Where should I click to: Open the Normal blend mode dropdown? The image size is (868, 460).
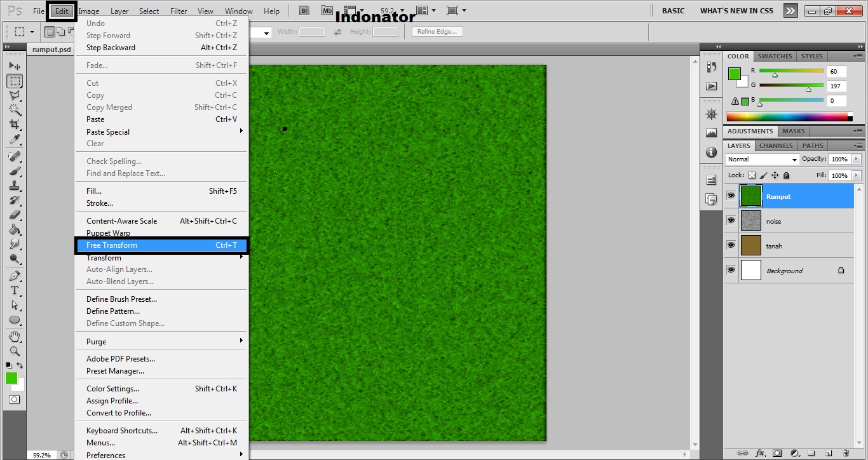coord(761,159)
